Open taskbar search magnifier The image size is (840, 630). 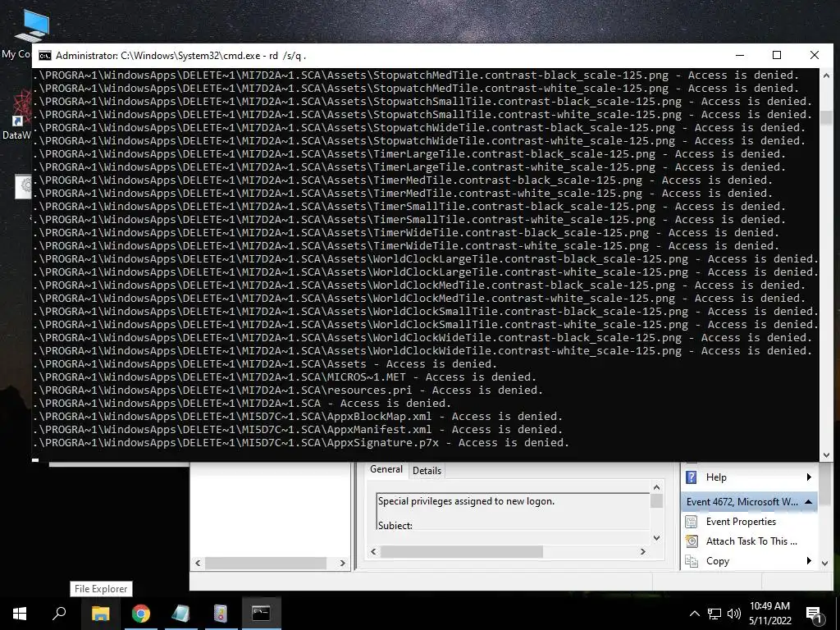point(59,614)
